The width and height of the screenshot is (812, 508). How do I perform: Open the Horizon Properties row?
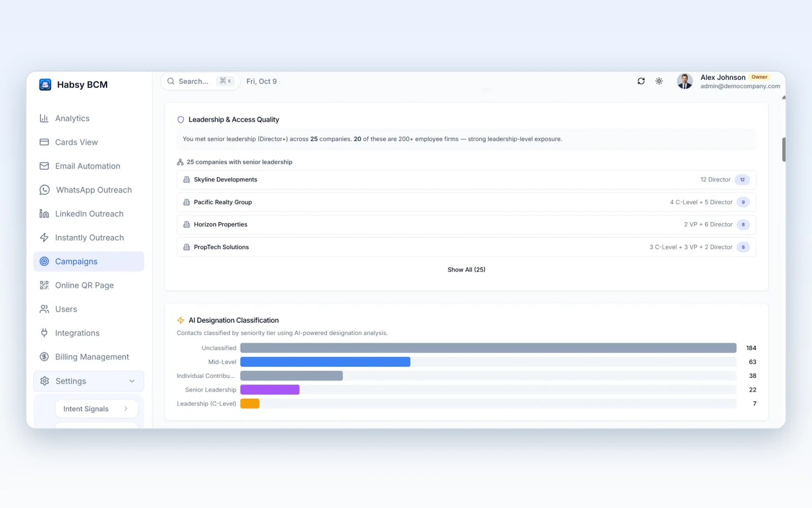click(466, 225)
